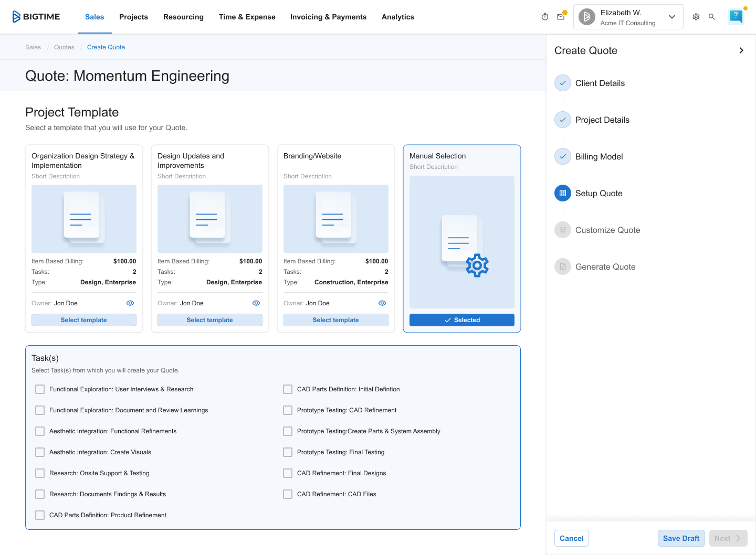Select the Design Updates and Improvements template
The image size is (756, 555).
click(209, 320)
